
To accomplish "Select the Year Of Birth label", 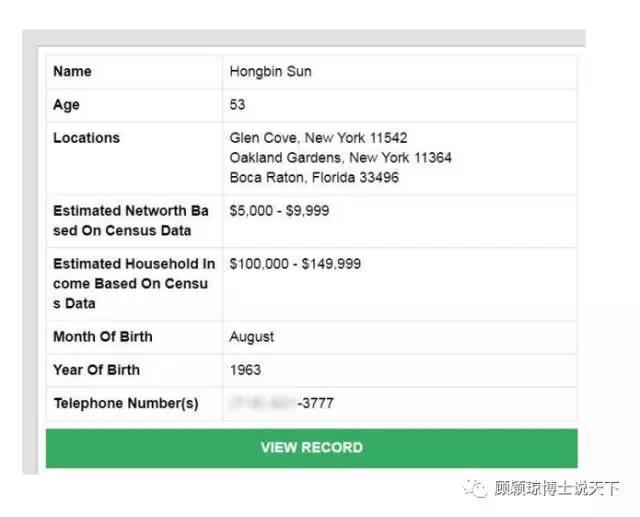I will tap(96, 370).
